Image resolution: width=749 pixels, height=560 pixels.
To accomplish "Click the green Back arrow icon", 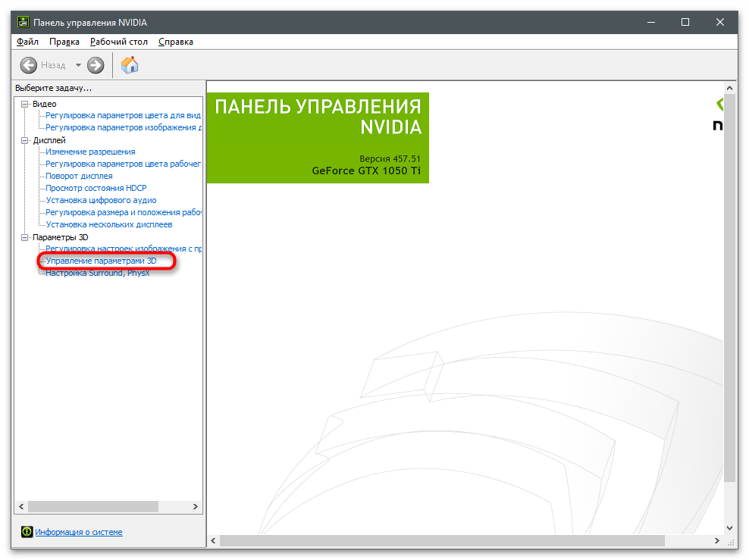I will click(x=29, y=65).
